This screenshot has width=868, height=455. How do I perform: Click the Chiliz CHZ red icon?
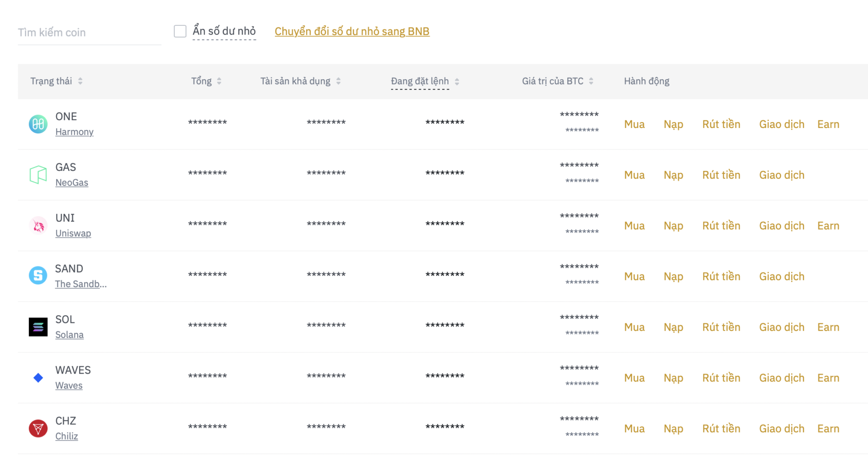point(38,428)
